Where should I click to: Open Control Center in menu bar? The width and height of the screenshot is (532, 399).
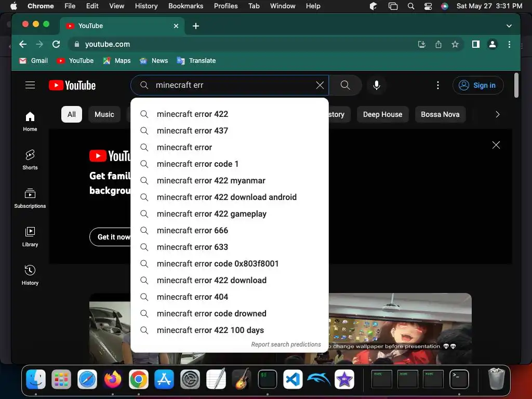coord(428,6)
